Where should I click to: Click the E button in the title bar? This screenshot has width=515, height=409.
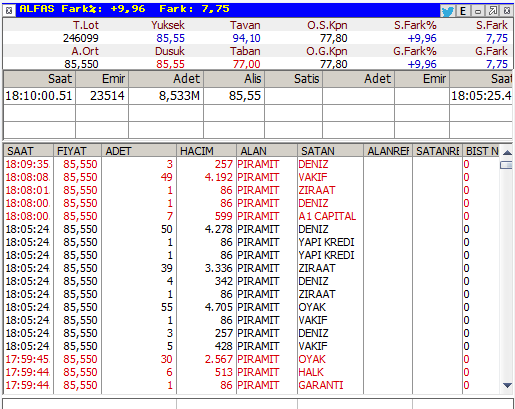(x=463, y=11)
